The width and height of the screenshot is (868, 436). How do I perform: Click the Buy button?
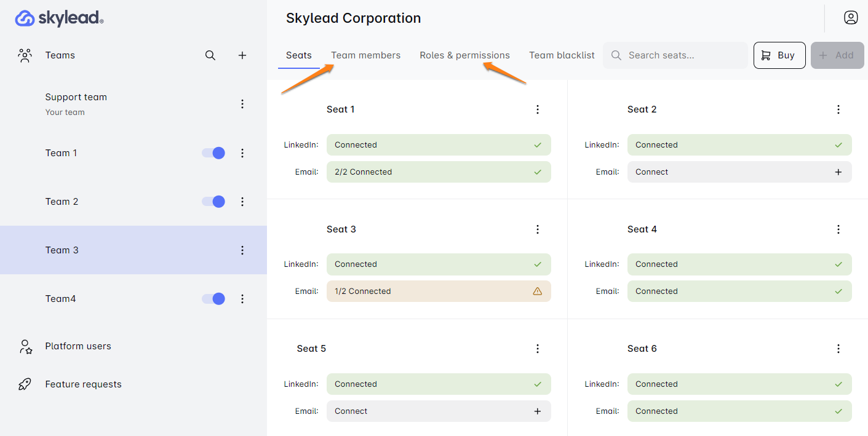(x=779, y=55)
